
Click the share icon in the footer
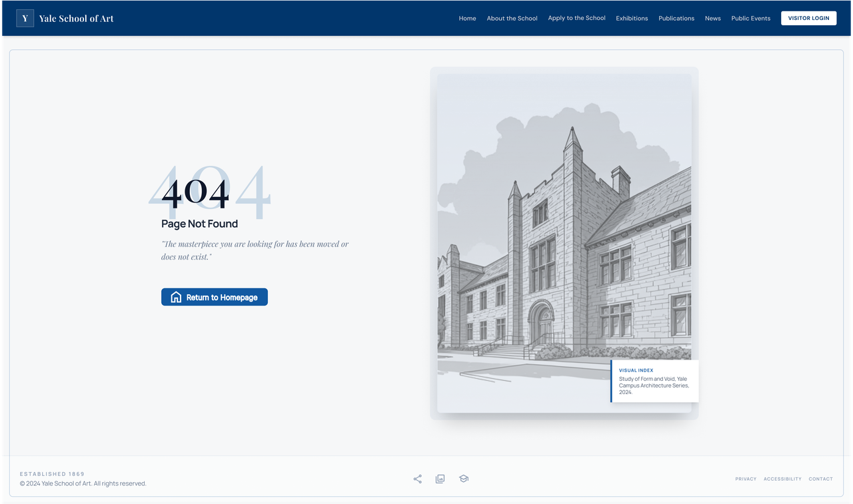point(417,479)
